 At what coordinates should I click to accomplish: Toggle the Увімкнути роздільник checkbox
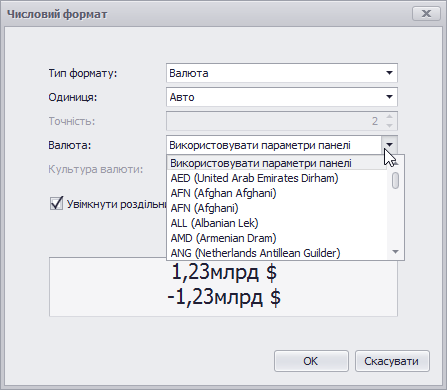[56, 204]
